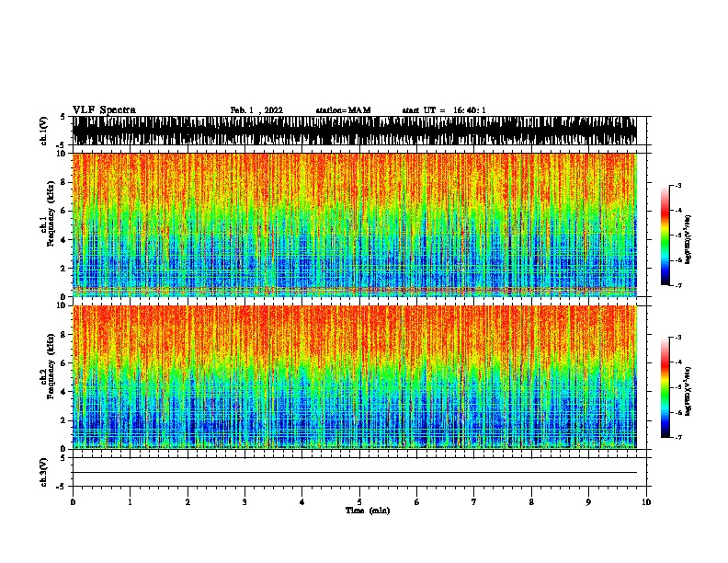728x563 pixels.
Task: Click time axis tick label "4"
Action: tap(302, 501)
